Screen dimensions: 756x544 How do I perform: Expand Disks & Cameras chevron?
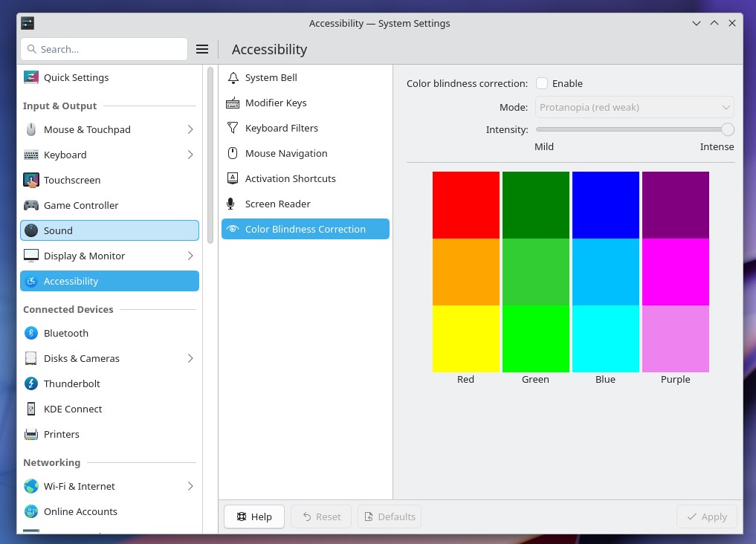[x=190, y=358]
